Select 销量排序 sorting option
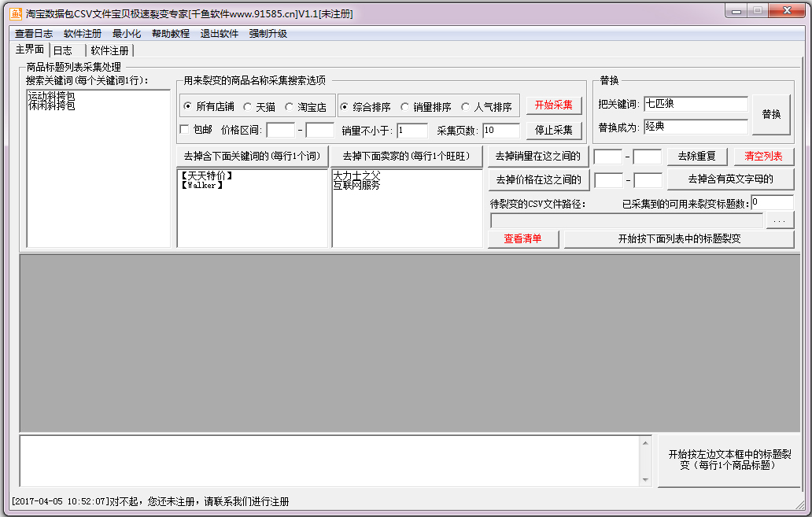Image resolution: width=812 pixels, height=517 pixels. pos(405,107)
